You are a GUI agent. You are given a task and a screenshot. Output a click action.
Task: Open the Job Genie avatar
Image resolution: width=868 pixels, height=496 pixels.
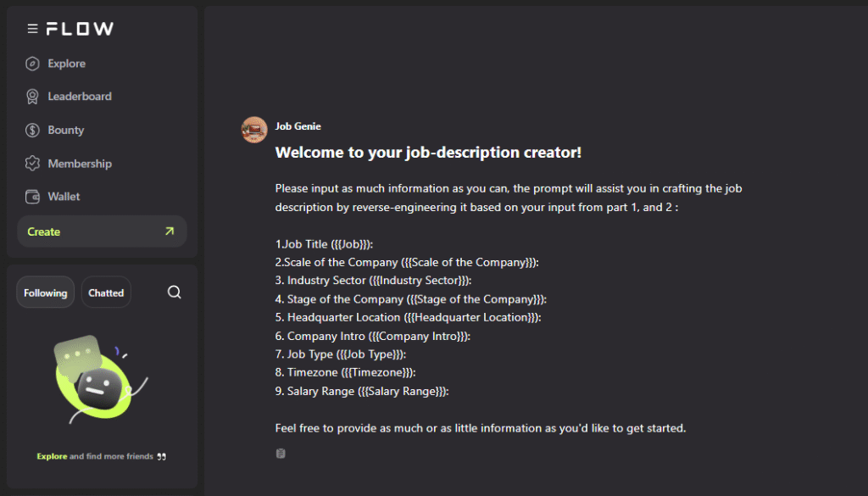coord(254,129)
